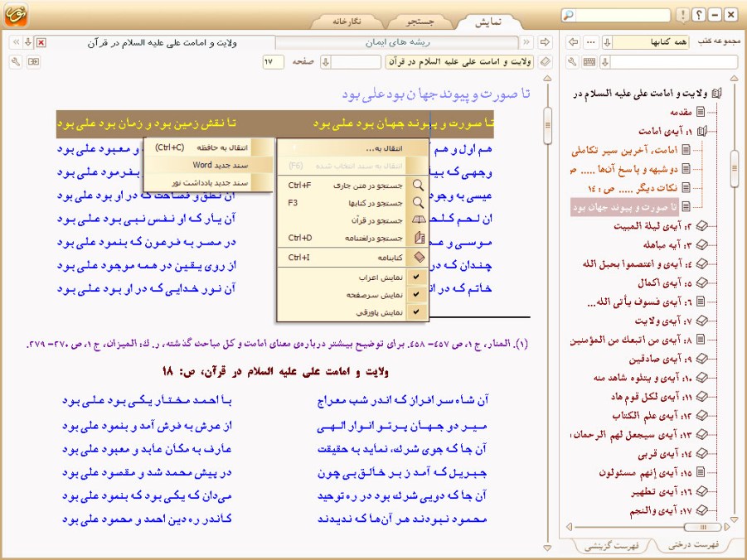The image size is (747, 560).
Task: Open the dropdown arrow of the tree search field
Action: (605, 61)
